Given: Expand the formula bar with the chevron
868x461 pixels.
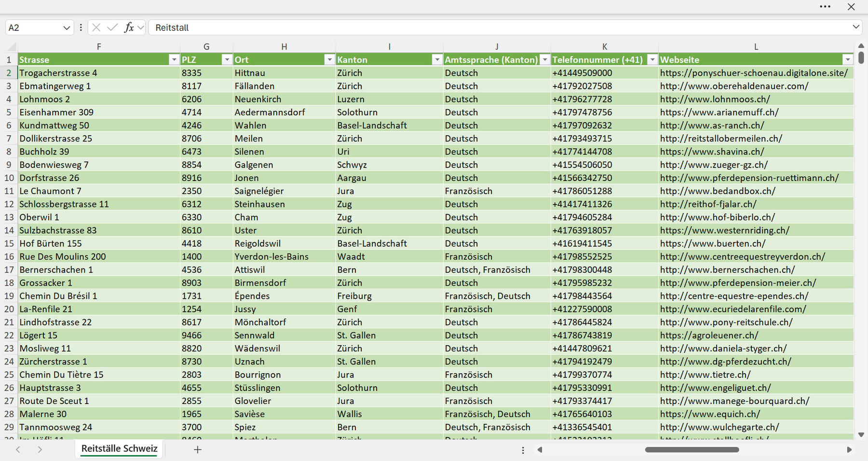Looking at the screenshot, I should tap(856, 27).
